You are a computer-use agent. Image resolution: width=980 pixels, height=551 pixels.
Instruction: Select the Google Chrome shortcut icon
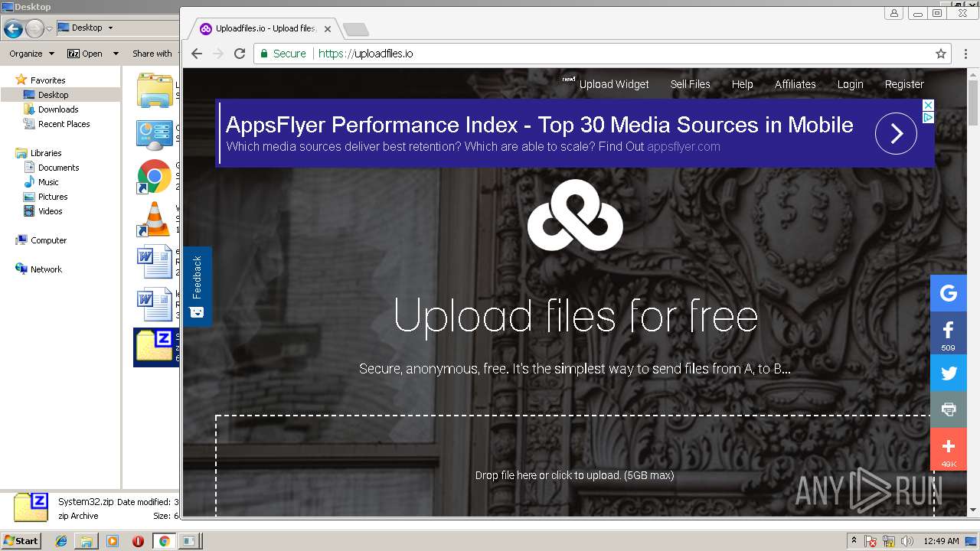tap(154, 177)
